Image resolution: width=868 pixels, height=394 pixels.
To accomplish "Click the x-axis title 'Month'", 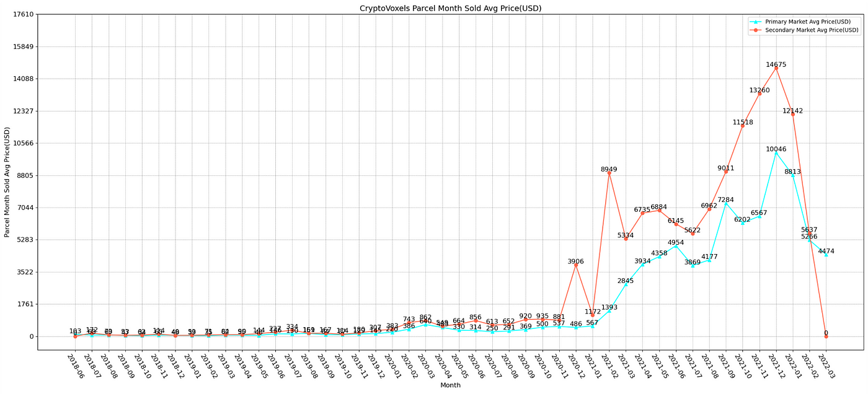I will pyautogui.click(x=450, y=385).
